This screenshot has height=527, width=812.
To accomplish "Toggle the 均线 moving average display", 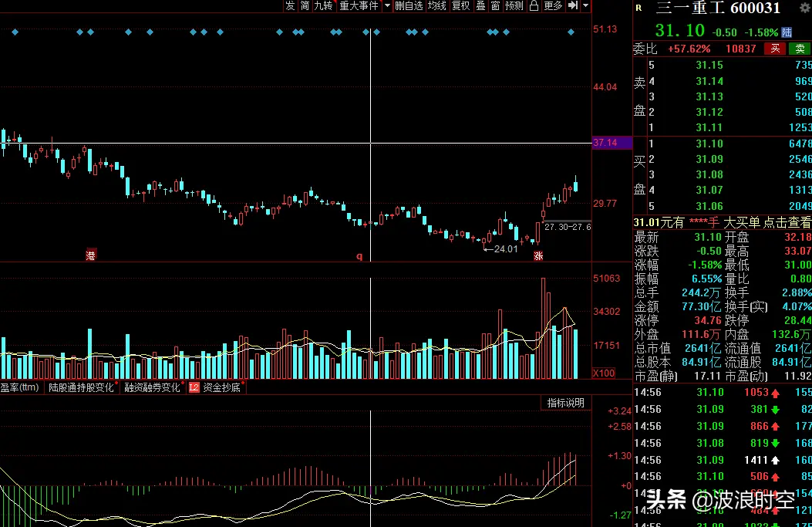I will point(437,6).
